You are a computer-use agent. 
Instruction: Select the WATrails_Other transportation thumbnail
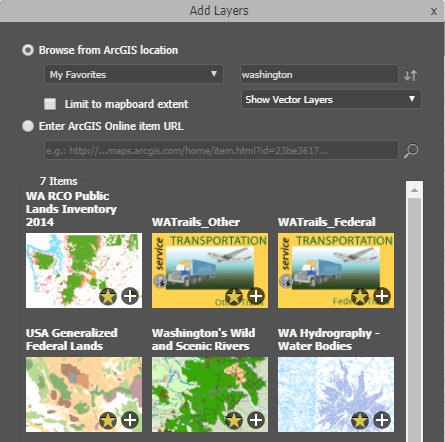point(210,270)
